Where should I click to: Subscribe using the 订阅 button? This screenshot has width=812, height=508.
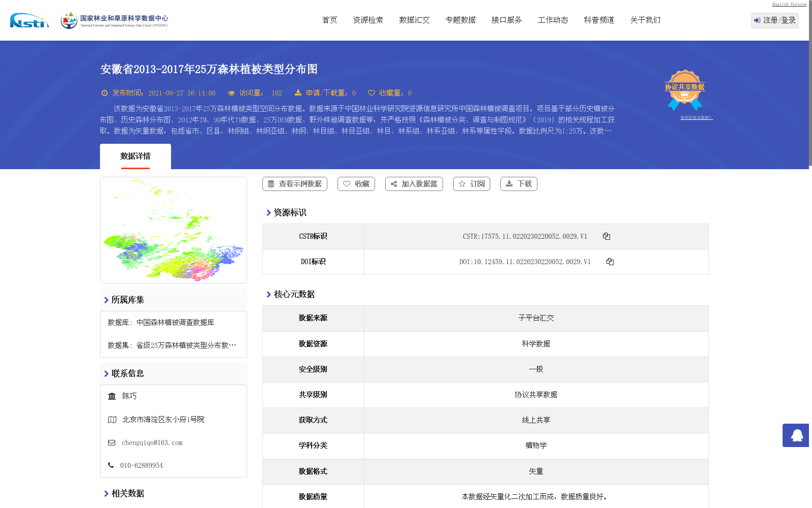coord(471,184)
